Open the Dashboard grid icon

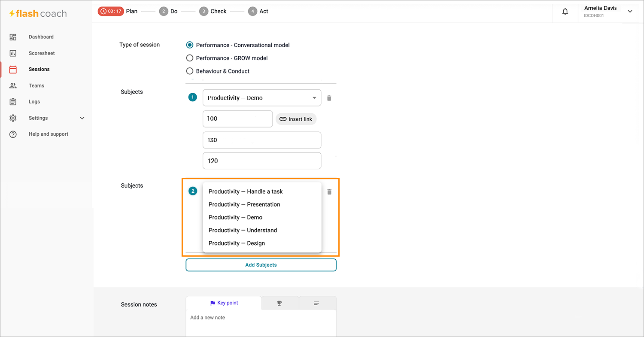tap(13, 37)
